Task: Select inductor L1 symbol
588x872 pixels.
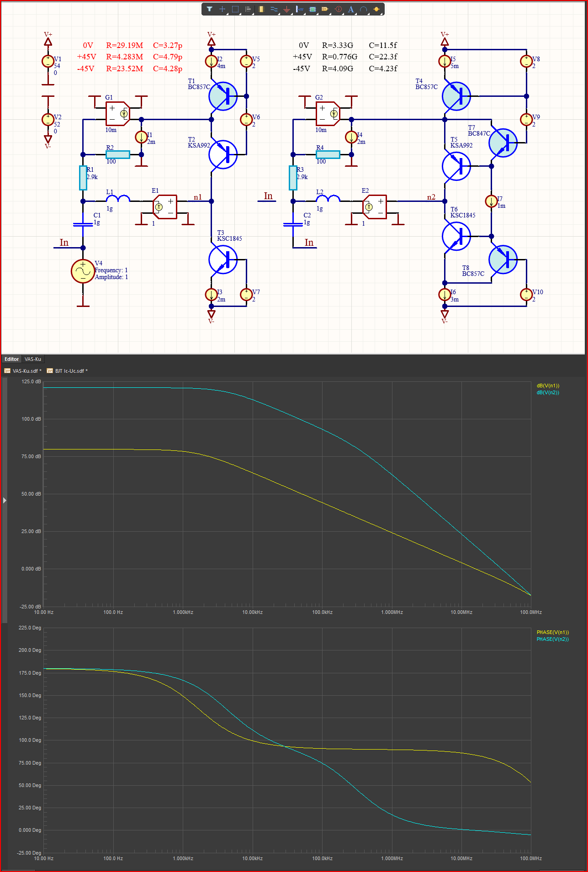Action: (x=118, y=198)
